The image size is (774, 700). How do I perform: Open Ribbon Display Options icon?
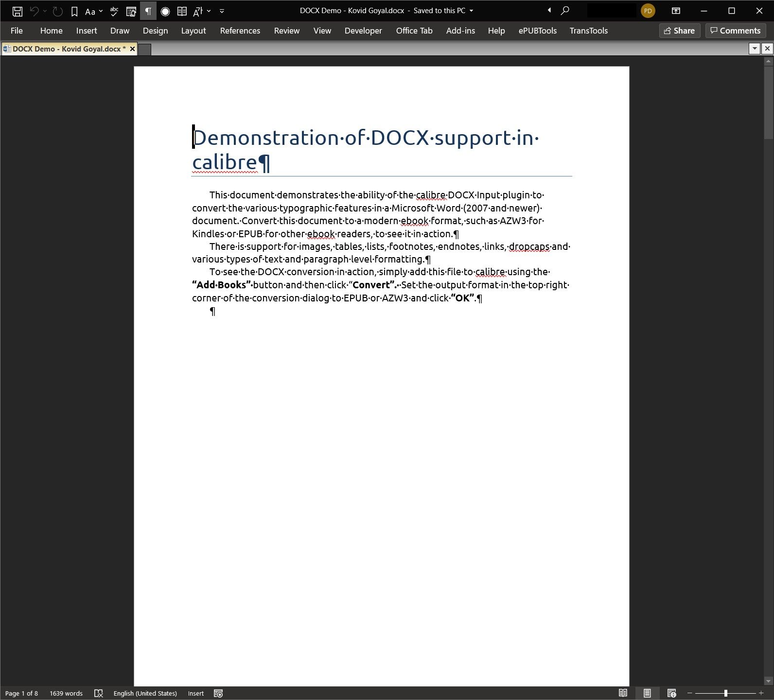tap(676, 11)
